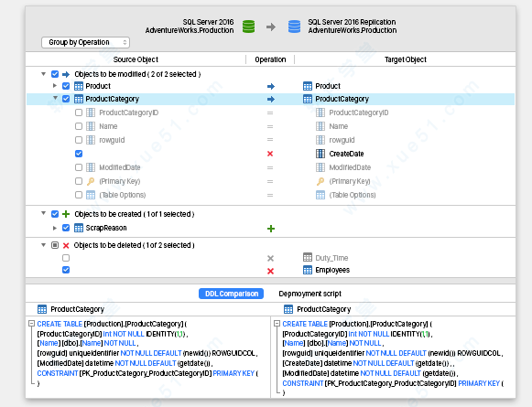Check the Primary Key checkbox
The width and height of the screenshot is (532, 407).
pos(79,181)
